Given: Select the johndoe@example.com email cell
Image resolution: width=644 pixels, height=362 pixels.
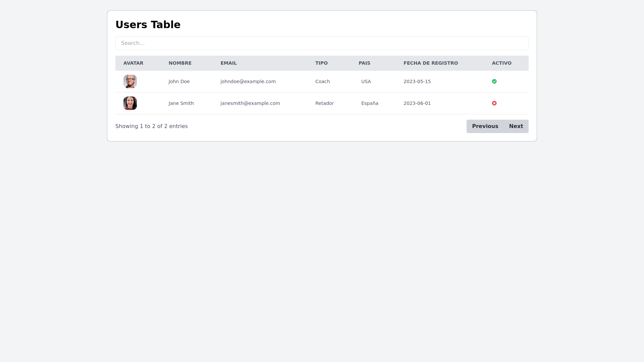Looking at the screenshot, I should [x=248, y=81].
